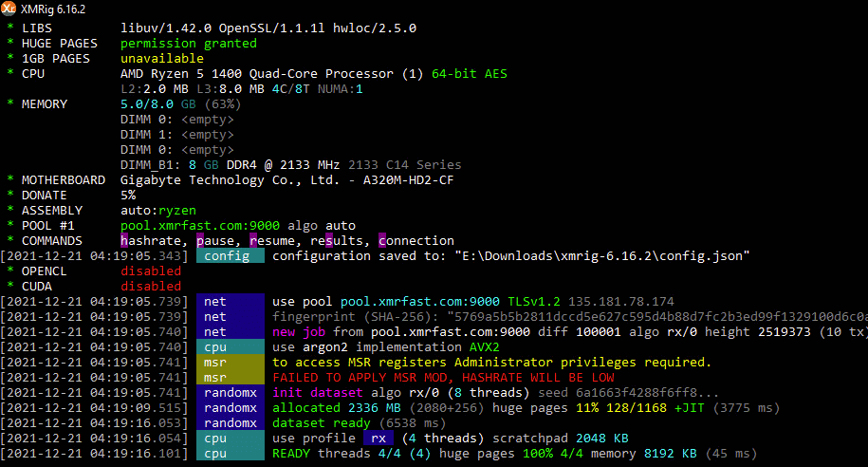The image size is (868, 467).
Task: Click the green "permission granted" huge pages status
Action: point(188,44)
